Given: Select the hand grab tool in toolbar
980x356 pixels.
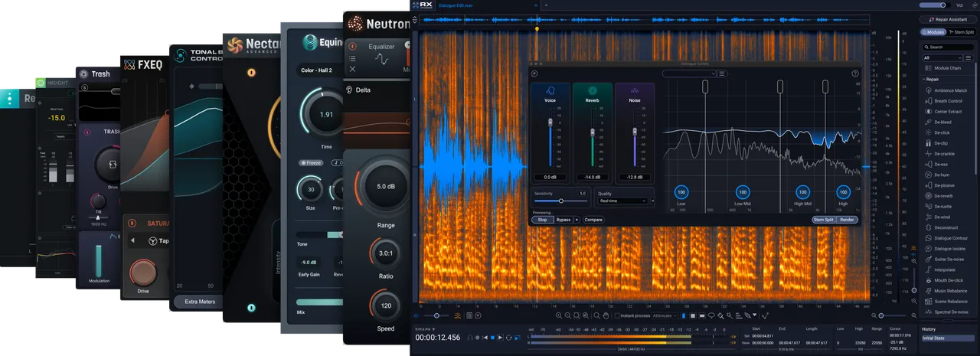Looking at the screenshot, I should tap(606, 315).
